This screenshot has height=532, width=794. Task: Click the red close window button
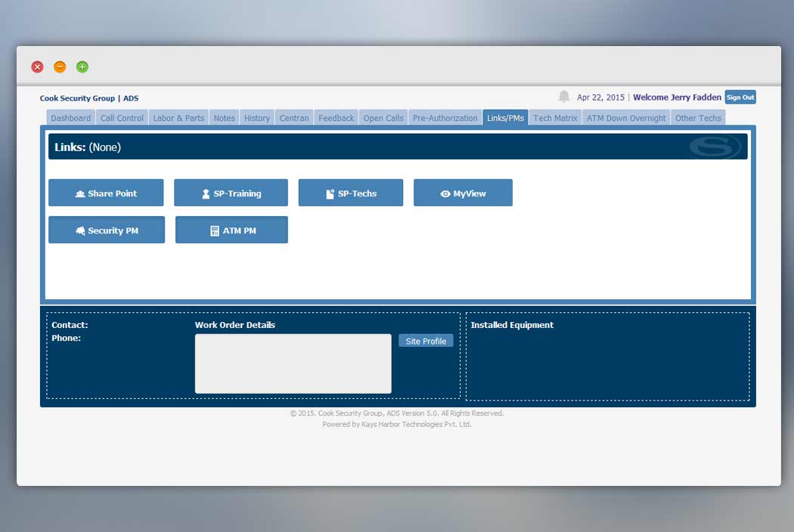point(38,66)
